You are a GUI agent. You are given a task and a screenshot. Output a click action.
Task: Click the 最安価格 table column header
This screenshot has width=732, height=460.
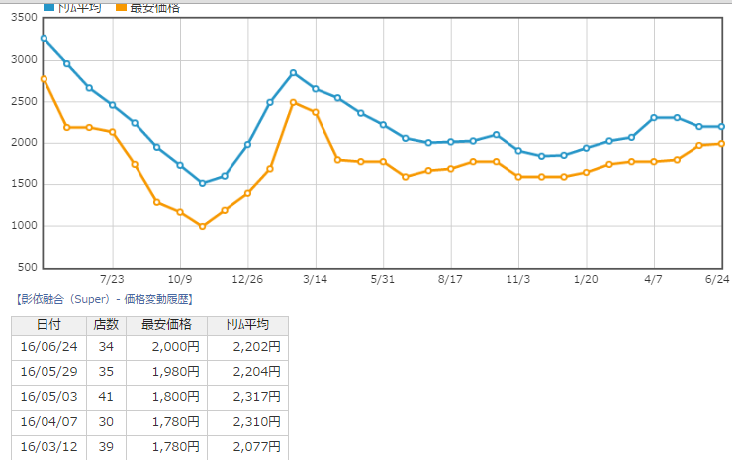tap(167, 325)
